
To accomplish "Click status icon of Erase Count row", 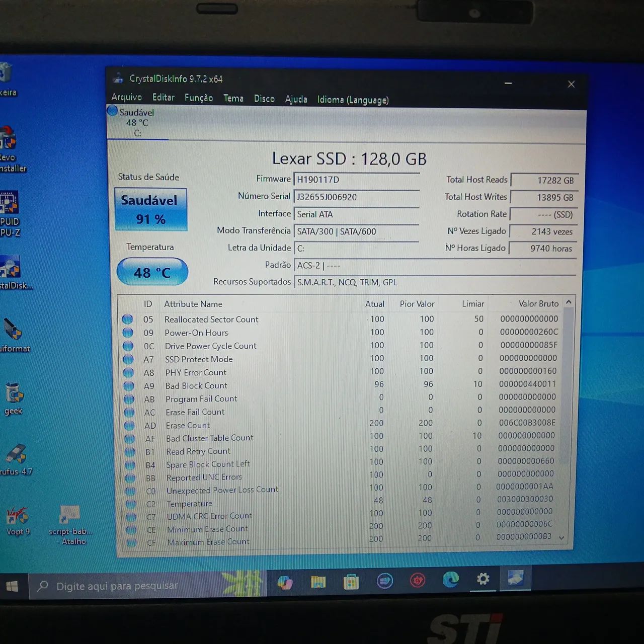I will [130, 426].
